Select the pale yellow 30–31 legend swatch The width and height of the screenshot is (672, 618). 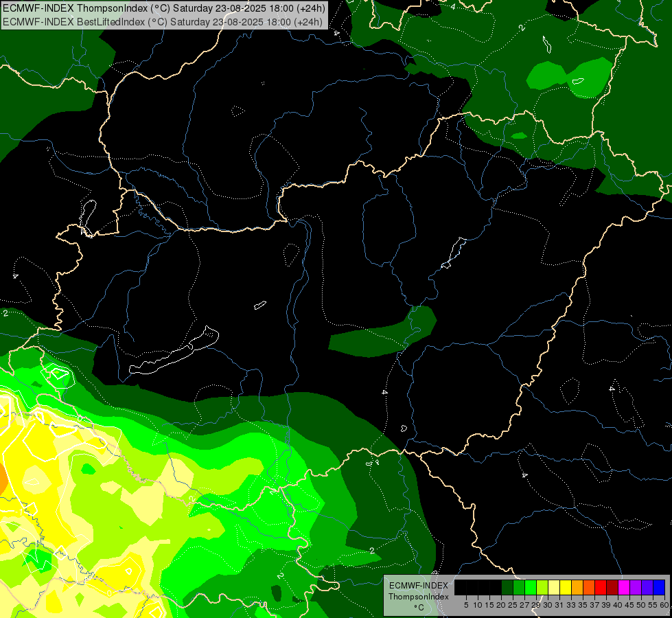click(554, 587)
